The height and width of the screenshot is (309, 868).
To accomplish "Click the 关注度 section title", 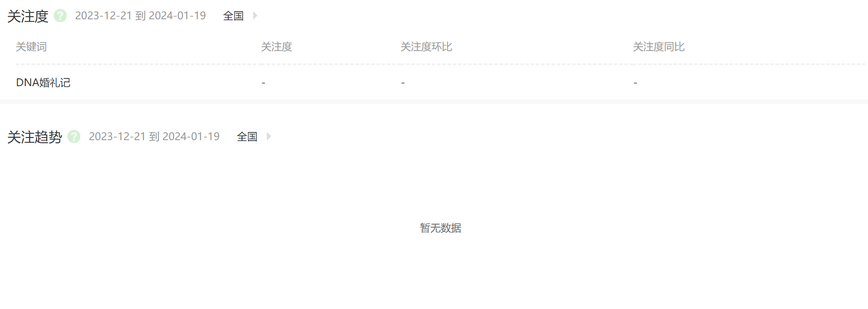I will 28,16.
